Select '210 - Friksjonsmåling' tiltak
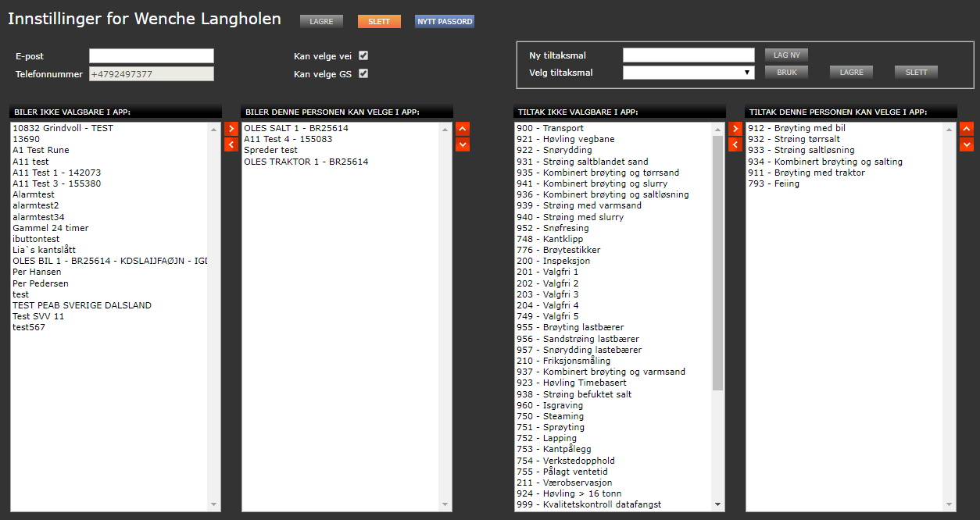The width and height of the screenshot is (980, 520). coord(613,361)
